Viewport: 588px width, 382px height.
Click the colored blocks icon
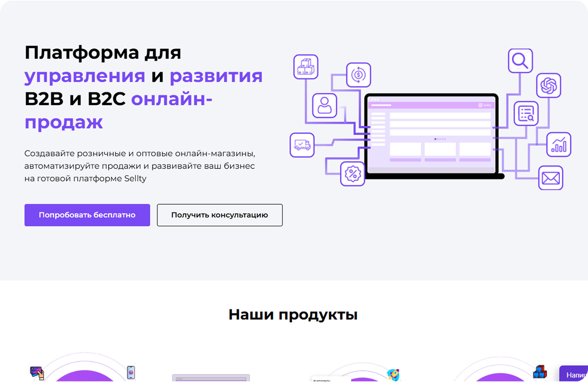[540, 372]
